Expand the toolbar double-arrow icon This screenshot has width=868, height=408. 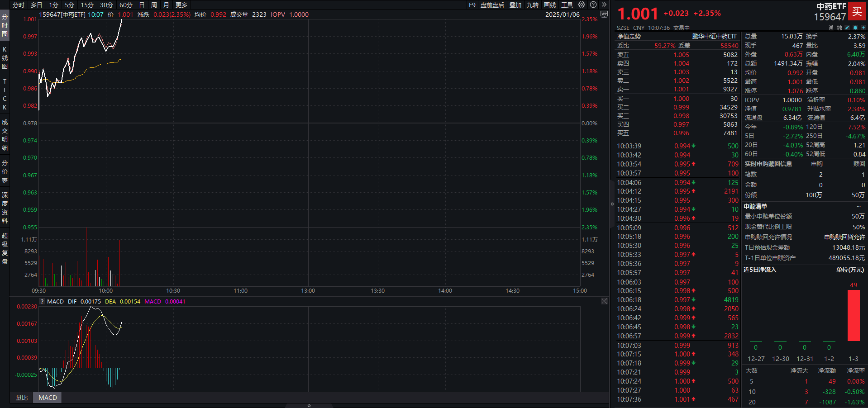(604, 5)
